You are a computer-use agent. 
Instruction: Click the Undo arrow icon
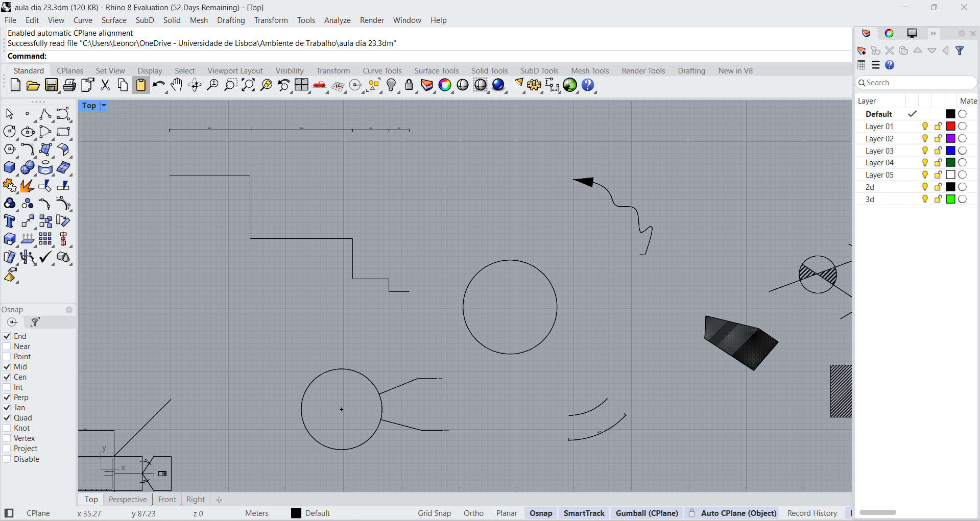(158, 85)
